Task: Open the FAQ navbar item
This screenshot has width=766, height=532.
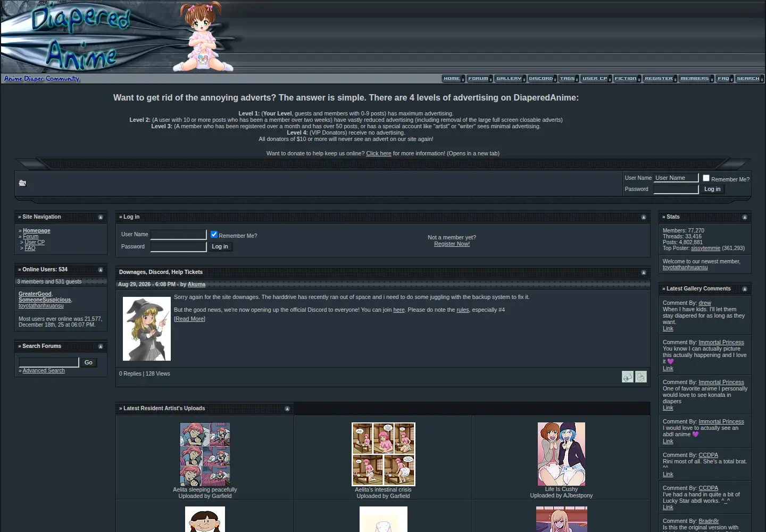Action: tap(725, 79)
